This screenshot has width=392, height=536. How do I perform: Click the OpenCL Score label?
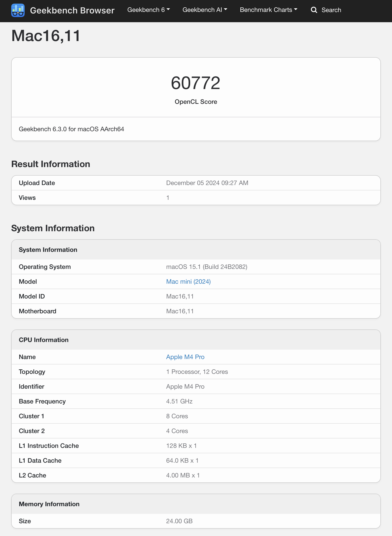click(196, 102)
